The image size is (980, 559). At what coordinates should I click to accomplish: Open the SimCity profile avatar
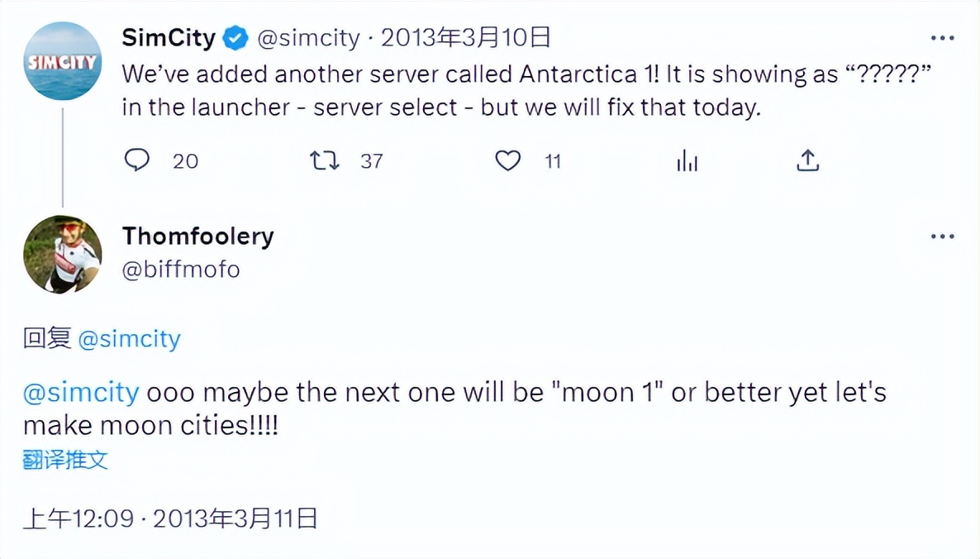click(x=63, y=61)
